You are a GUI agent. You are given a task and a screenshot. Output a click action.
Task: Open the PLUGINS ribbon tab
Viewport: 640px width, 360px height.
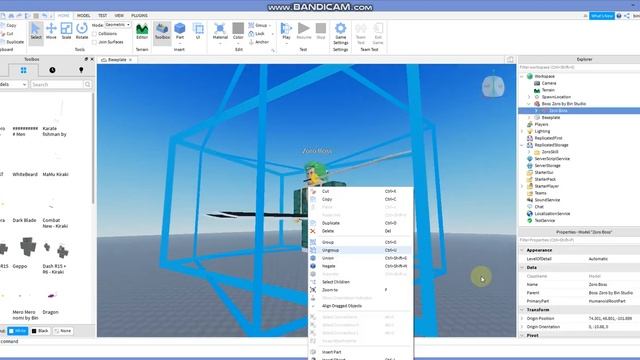[140, 16]
